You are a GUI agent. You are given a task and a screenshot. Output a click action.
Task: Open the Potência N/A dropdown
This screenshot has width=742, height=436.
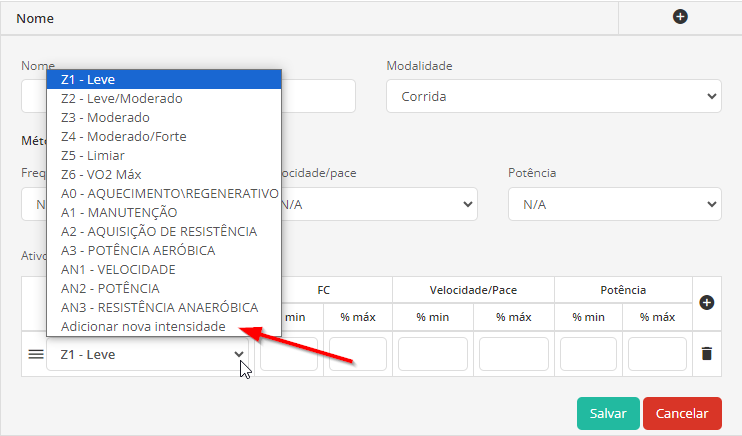pyautogui.click(x=615, y=204)
